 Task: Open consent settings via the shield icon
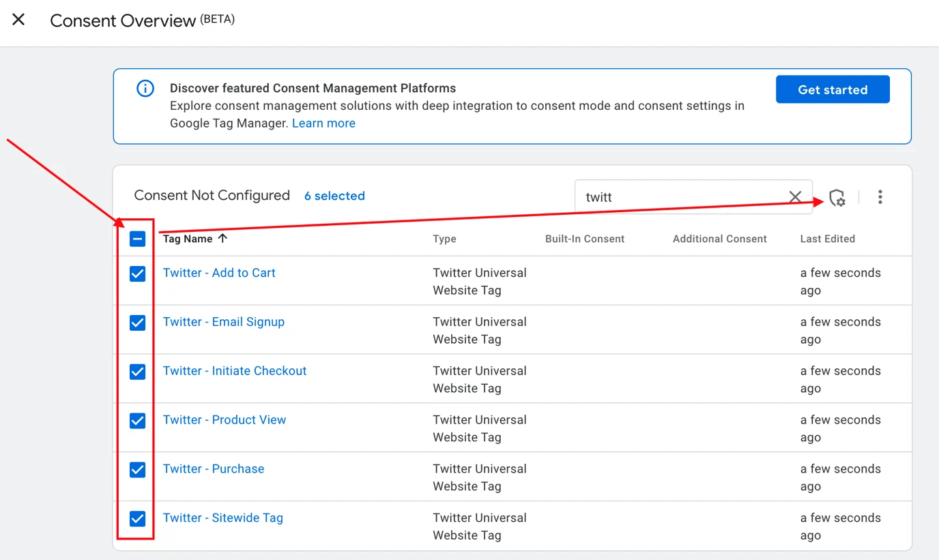[837, 197]
